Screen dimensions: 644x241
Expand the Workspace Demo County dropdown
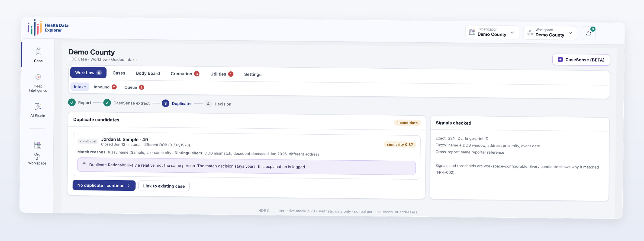550,33
